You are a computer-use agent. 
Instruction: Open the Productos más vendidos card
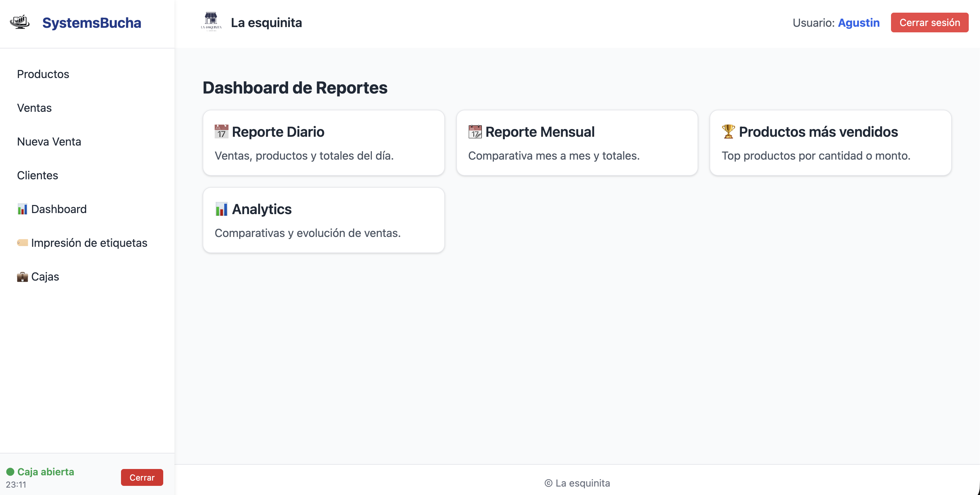click(831, 143)
